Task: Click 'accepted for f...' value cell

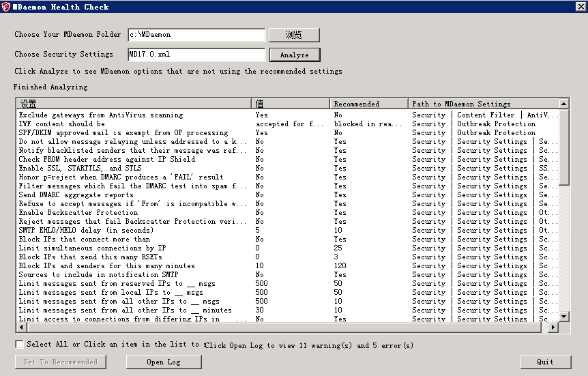Action: click(x=289, y=124)
